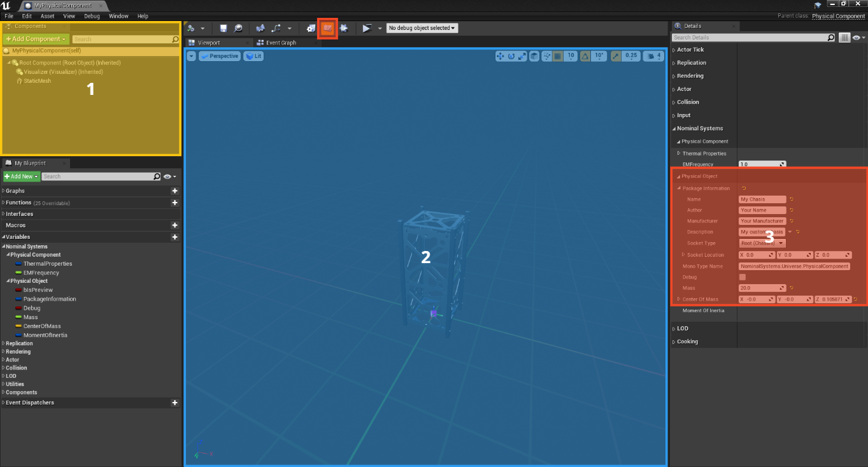Image resolution: width=868 pixels, height=467 pixels.
Task: Click the Name field showing My Chasis
Action: pos(762,199)
